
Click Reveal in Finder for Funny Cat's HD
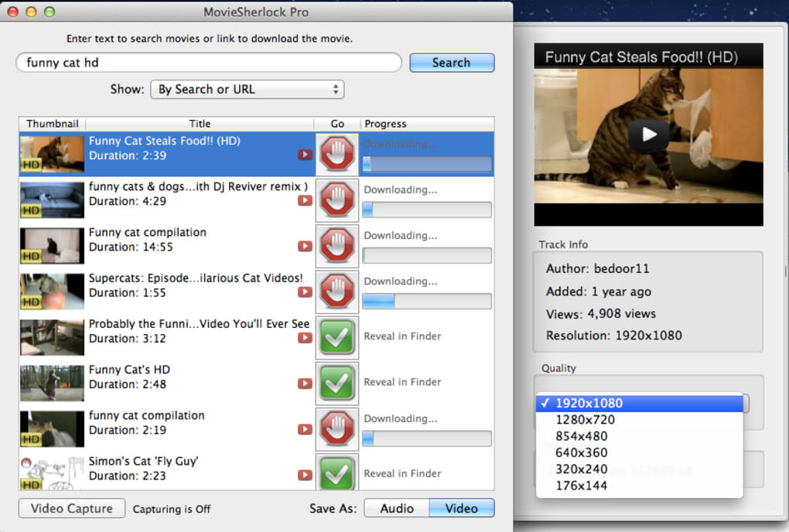402,382
